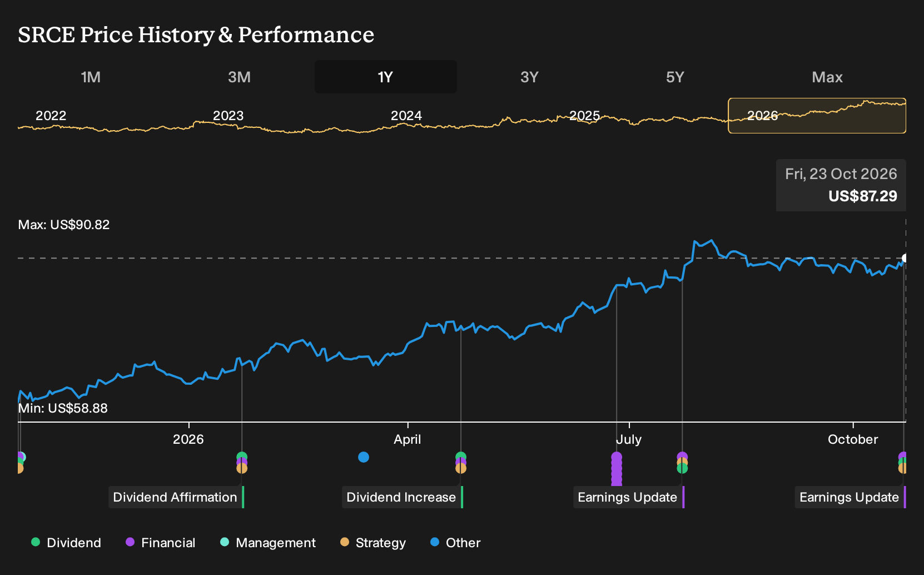Click the blue Other event dot before April
Image resolution: width=924 pixels, height=575 pixels.
tap(364, 457)
